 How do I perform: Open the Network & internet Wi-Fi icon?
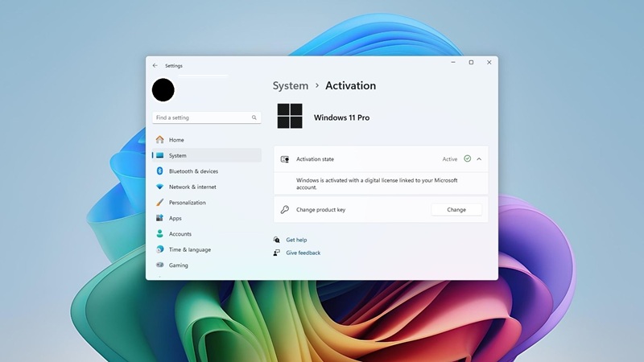click(x=159, y=187)
